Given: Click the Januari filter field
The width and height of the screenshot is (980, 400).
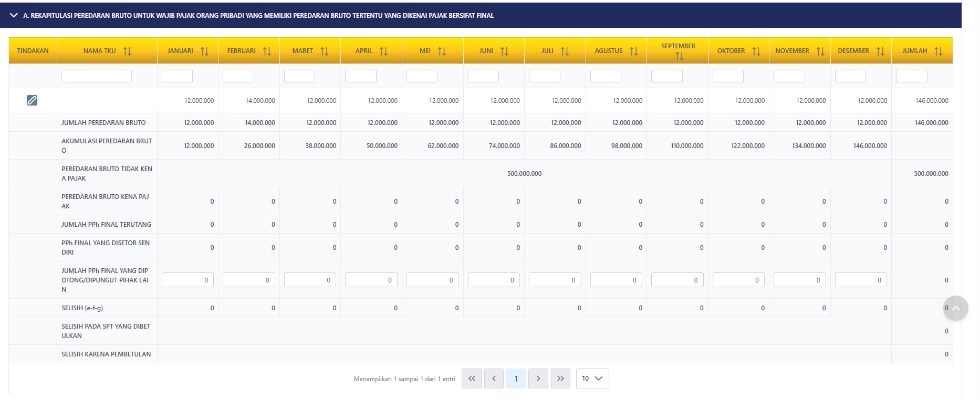Looking at the screenshot, I should pos(177,76).
